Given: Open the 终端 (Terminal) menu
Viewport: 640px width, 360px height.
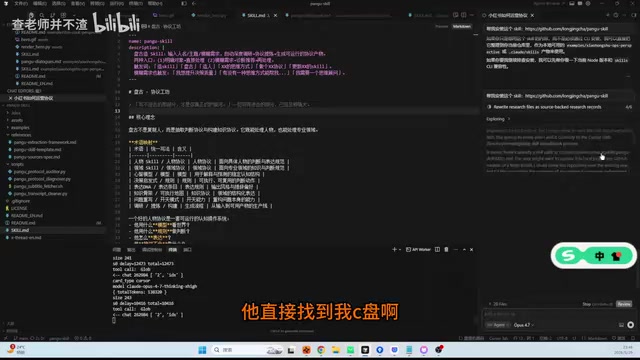Looking at the screenshot, I should [x=136, y=3].
